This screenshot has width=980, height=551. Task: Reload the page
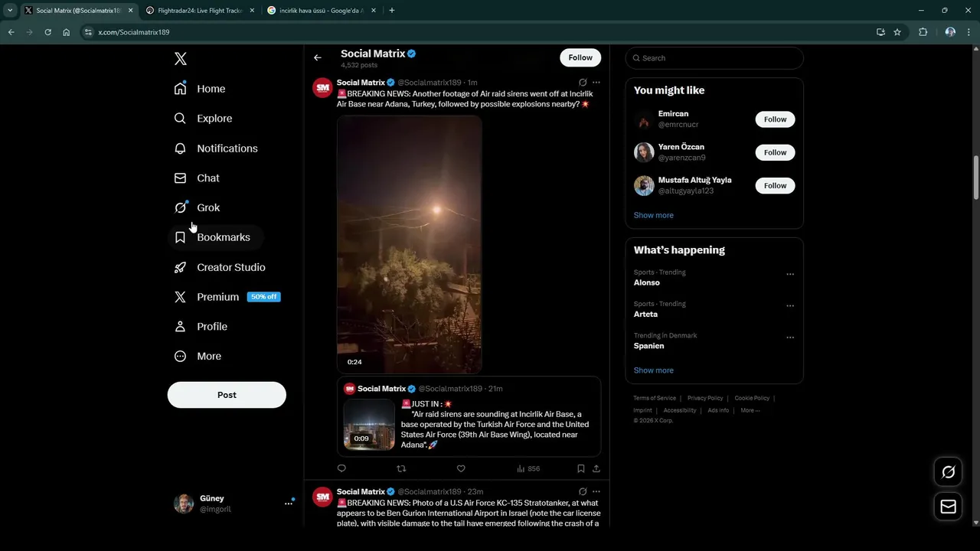coord(47,32)
